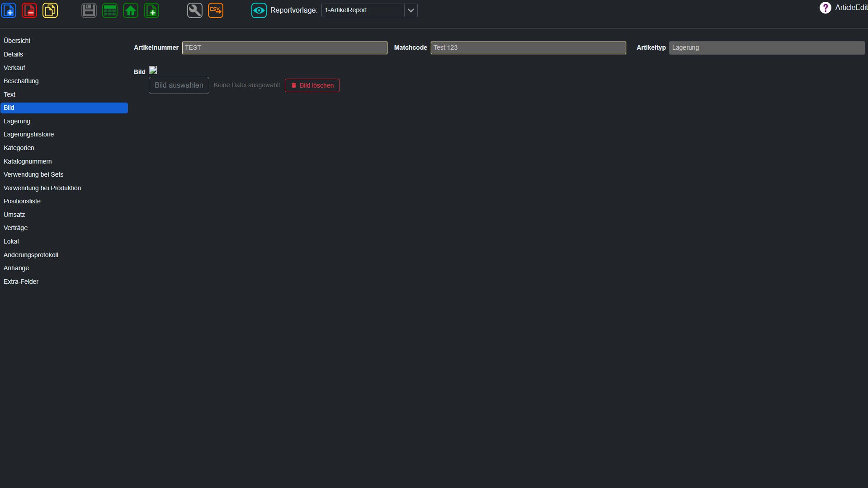Open the Artikeltyp Lagerung dropdown
868x488 pixels.
coord(767,48)
